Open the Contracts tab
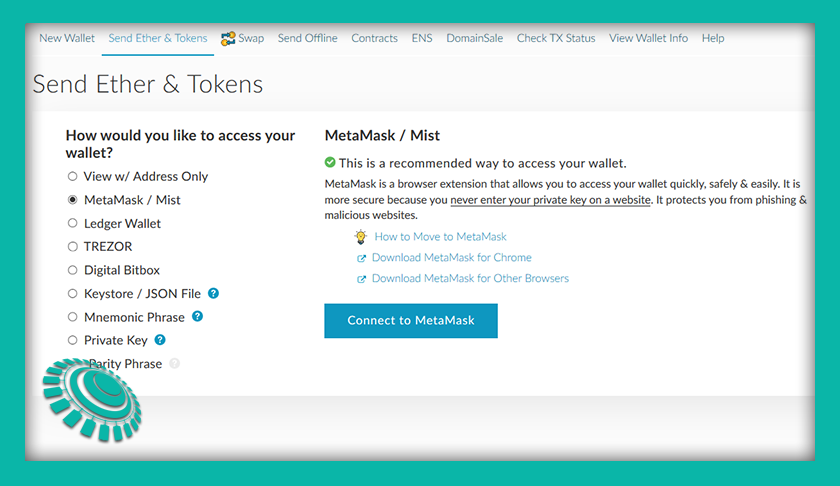Viewport: 840px width, 486px height. click(374, 38)
